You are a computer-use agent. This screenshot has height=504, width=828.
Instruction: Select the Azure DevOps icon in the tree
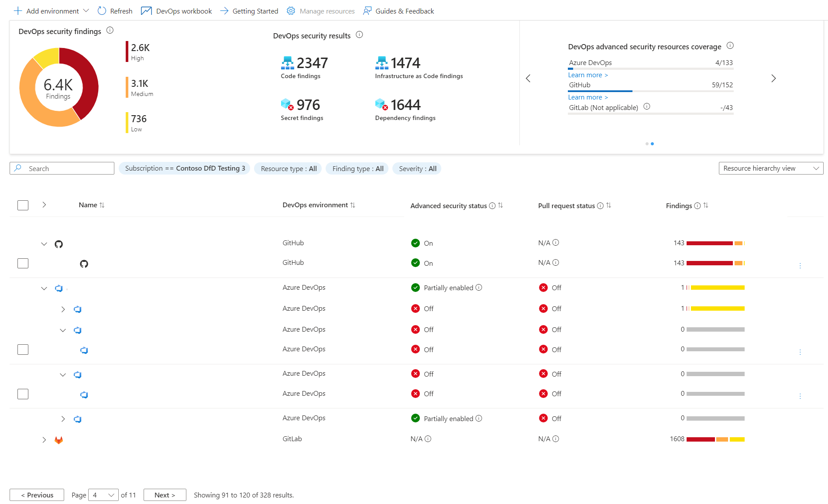tap(60, 288)
